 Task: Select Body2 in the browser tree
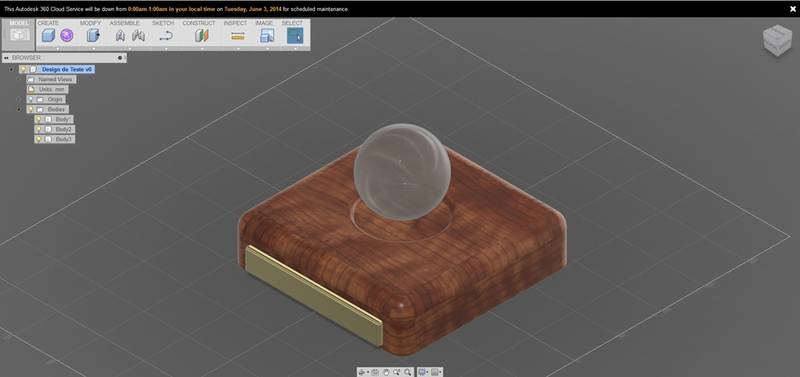(x=64, y=129)
